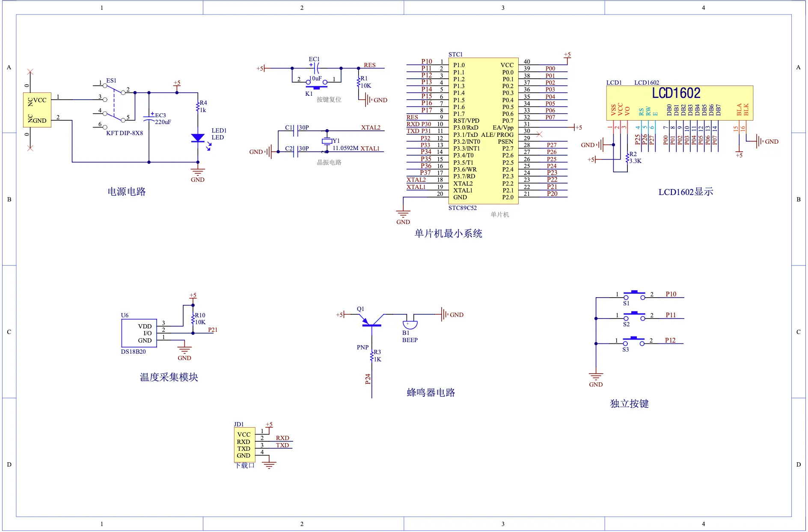Click the 蜂鸣器电路 section title
The image size is (808, 532).
coord(431,393)
